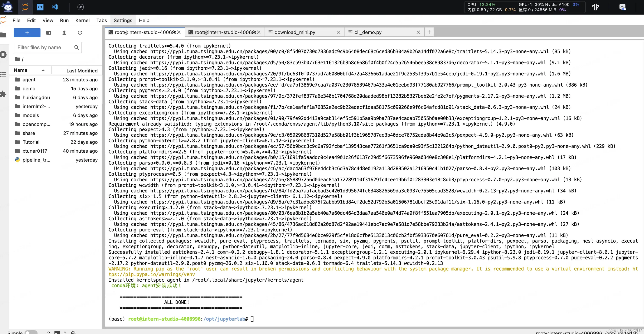This screenshot has height=334, width=644.
Task: Refresh the file browser list
Action: 80,33
